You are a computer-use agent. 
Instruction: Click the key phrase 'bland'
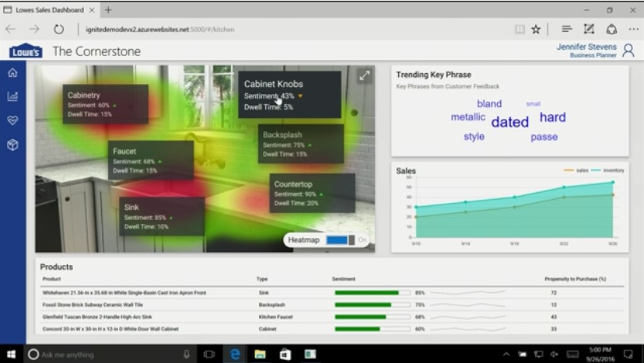pyautogui.click(x=489, y=104)
